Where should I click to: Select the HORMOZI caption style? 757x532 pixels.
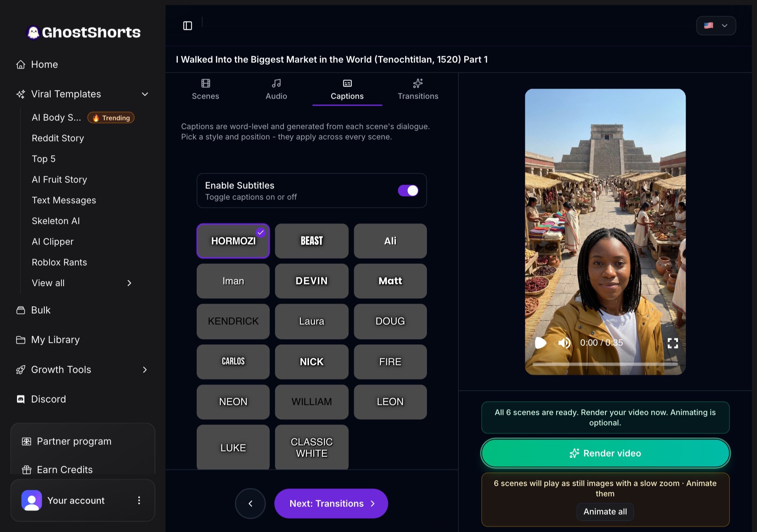coord(233,241)
